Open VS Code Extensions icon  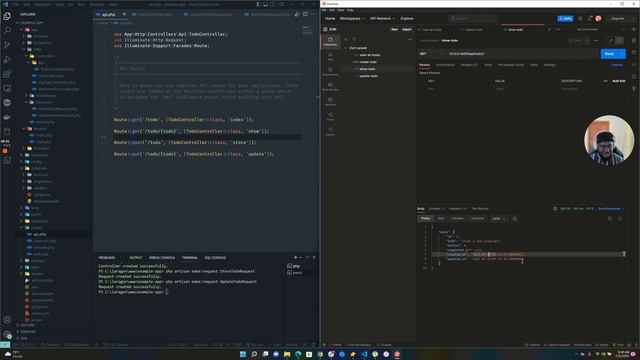pos(7,74)
